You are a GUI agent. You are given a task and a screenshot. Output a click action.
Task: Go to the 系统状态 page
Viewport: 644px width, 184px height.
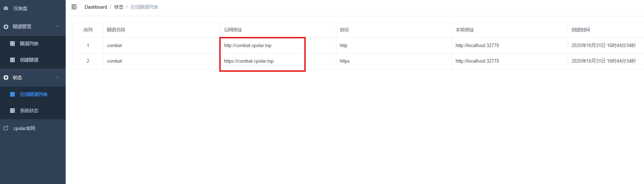(x=29, y=111)
